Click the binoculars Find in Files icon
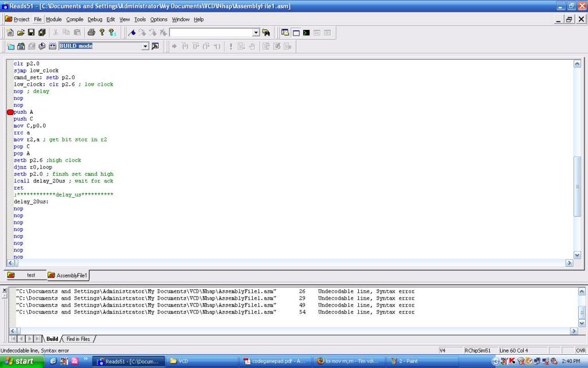 click(266, 33)
